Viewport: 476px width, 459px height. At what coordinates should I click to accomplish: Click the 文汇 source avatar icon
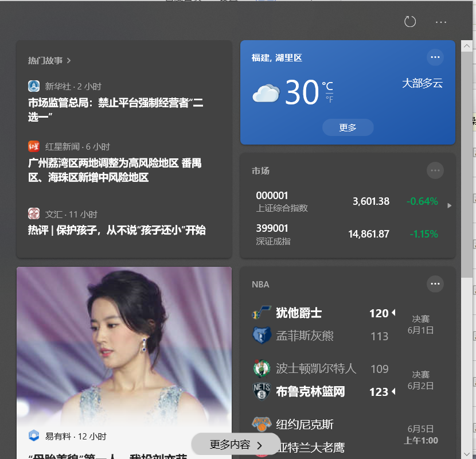click(x=34, y=213)
